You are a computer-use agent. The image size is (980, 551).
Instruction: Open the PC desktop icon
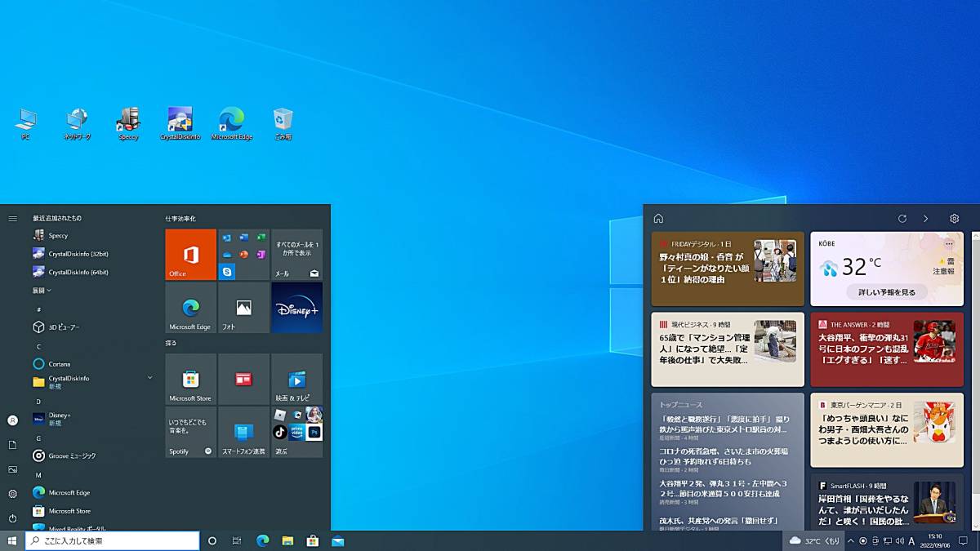tap(26, 123)
